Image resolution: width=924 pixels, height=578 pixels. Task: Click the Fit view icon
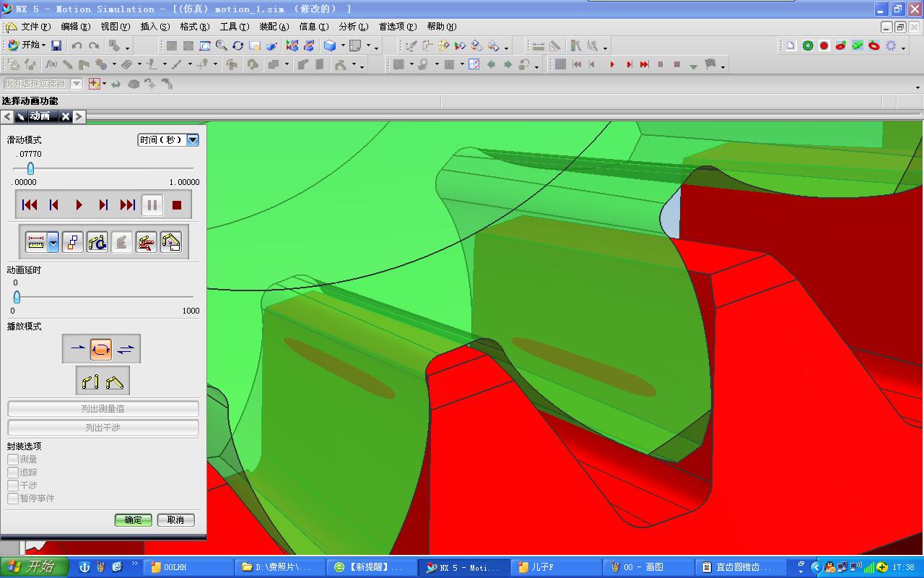coord(204,46)
